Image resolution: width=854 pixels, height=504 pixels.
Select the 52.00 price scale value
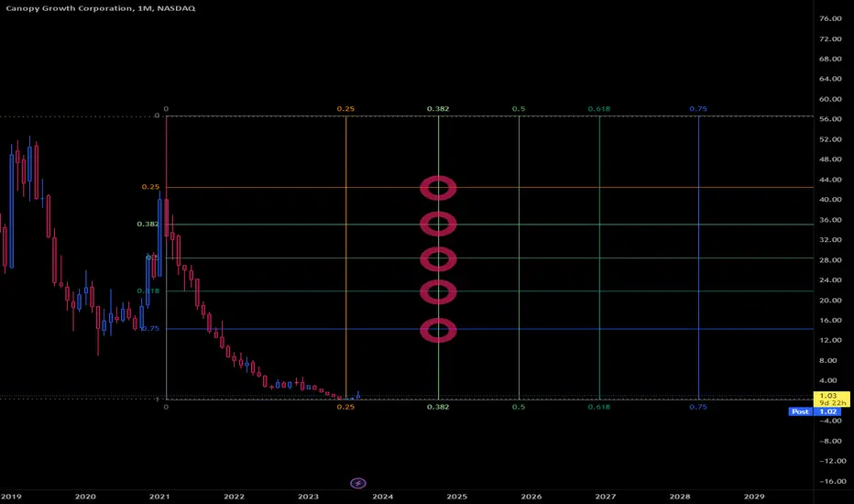[830, 139]
